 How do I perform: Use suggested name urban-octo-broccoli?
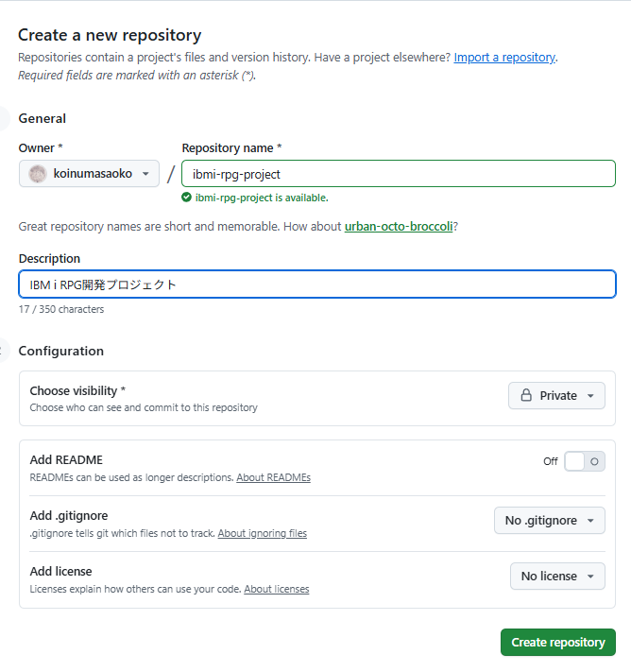coord(399,227)
